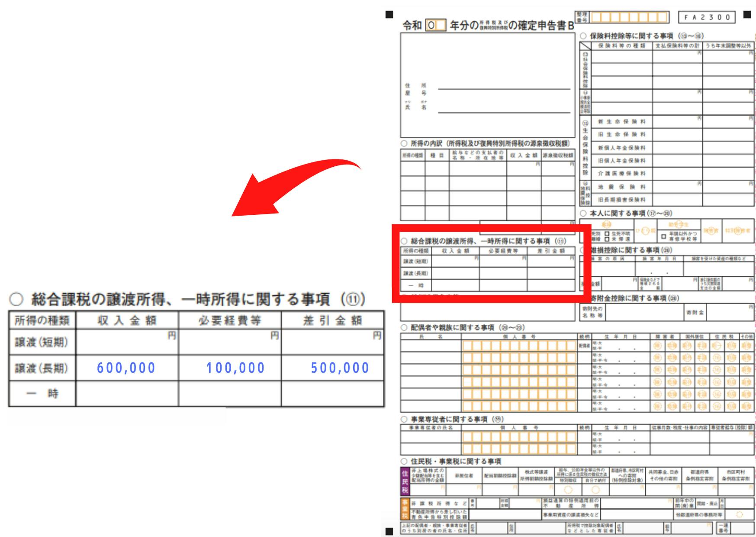
Task: Click the 住民税・事業税に関する事項 heading
Action: (451, 461)
